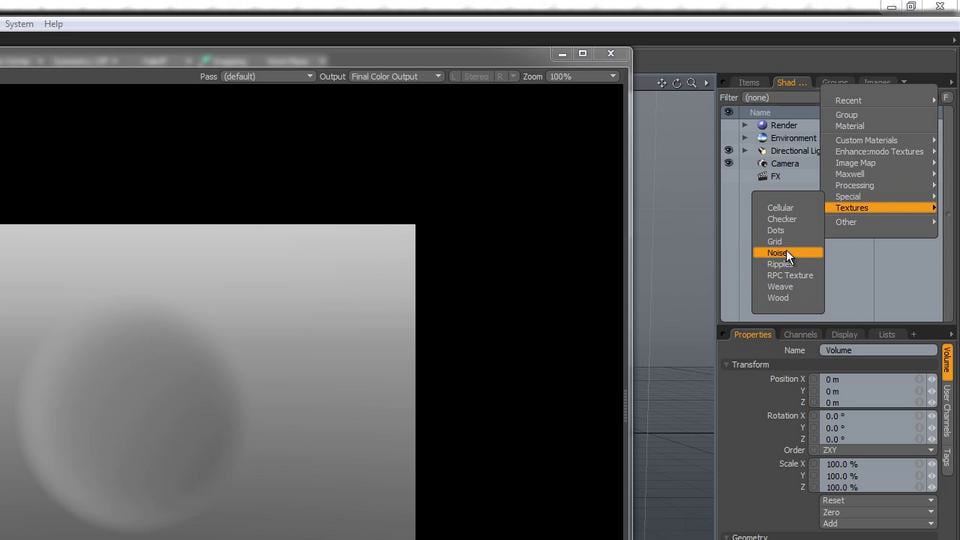Viewport: 960px width, 540px height.
Task: Collapse the Transform section
Action: pyautogui.click(x=726, y=365)
